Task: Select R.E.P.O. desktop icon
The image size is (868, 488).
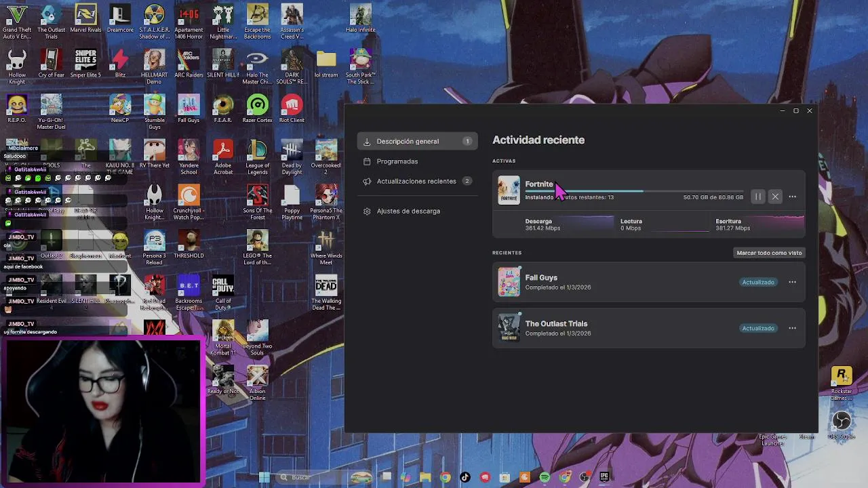Action: coord(17,109)
